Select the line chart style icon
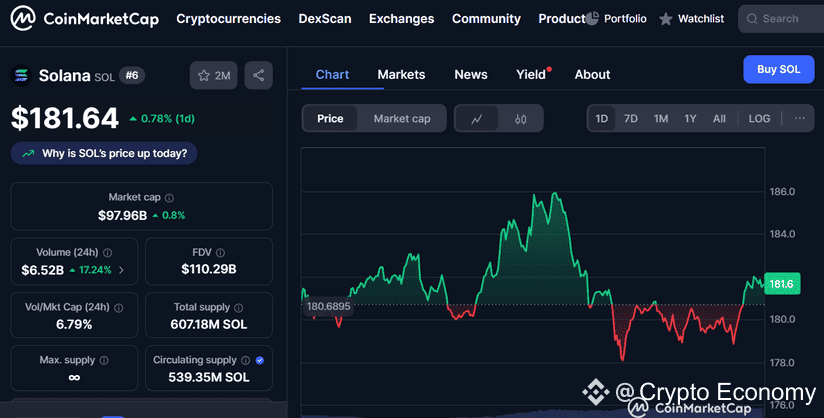824x418 pixels. point(477,119)
